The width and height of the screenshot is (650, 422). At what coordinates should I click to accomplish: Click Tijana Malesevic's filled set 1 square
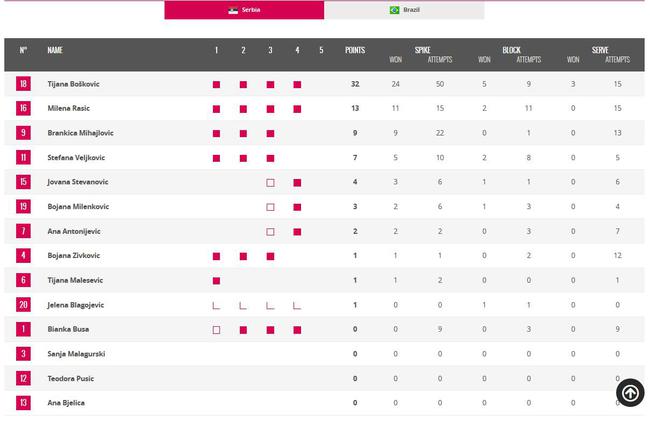[216, 281]
